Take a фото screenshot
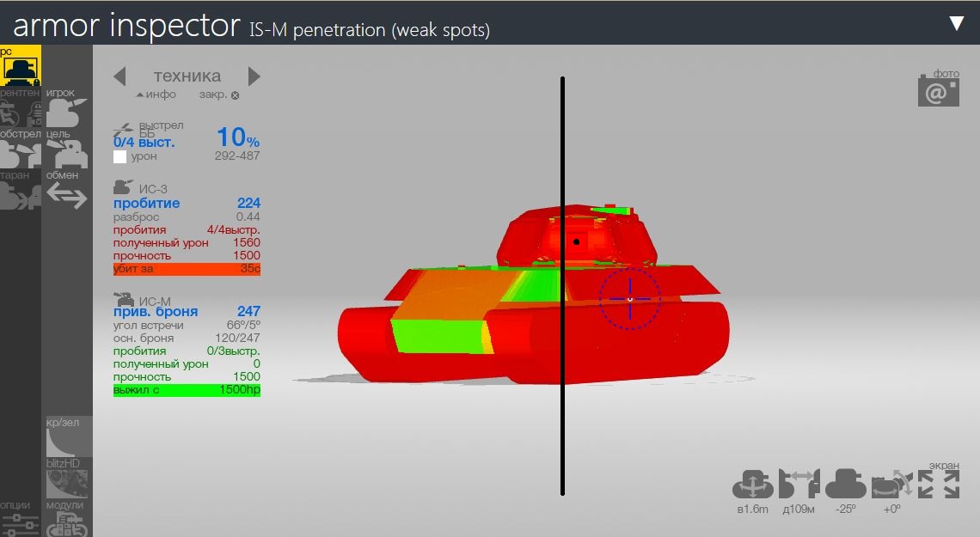This screenshot has width=980, height=537. point(939,88)
